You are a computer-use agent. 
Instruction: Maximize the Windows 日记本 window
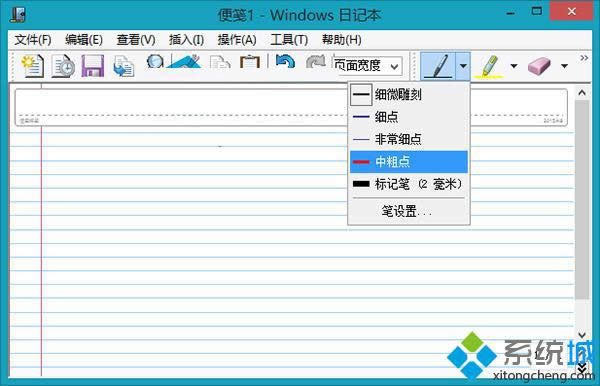pyautogui.click(x=536, y=11)
